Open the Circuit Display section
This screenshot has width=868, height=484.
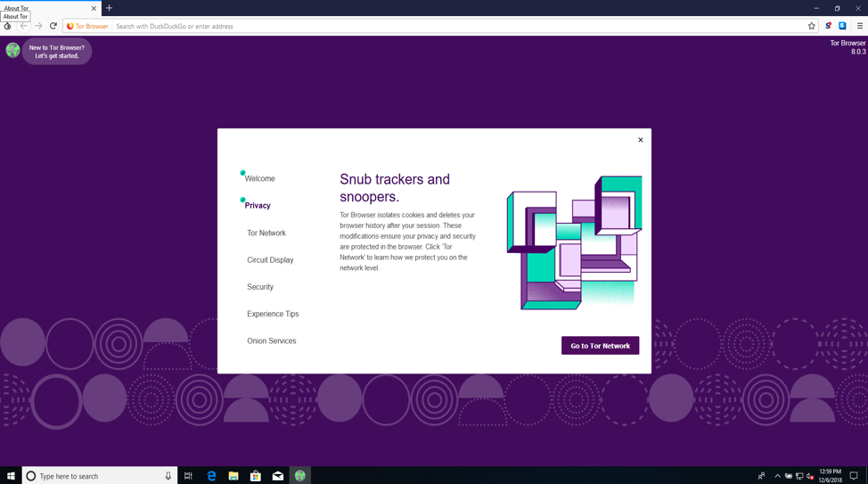coord(270,260)
